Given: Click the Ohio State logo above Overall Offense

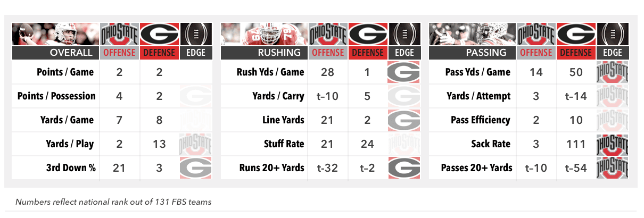Looking at the screenshot, I should click(x=119, y=35).
